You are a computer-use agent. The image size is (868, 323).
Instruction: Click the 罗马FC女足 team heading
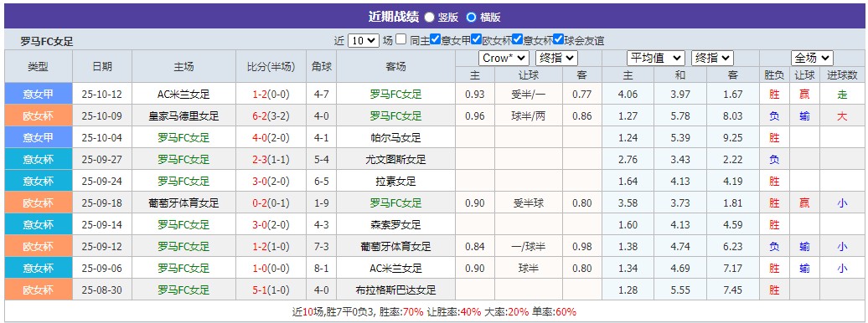pyautogui.click(x=47, y=41)
